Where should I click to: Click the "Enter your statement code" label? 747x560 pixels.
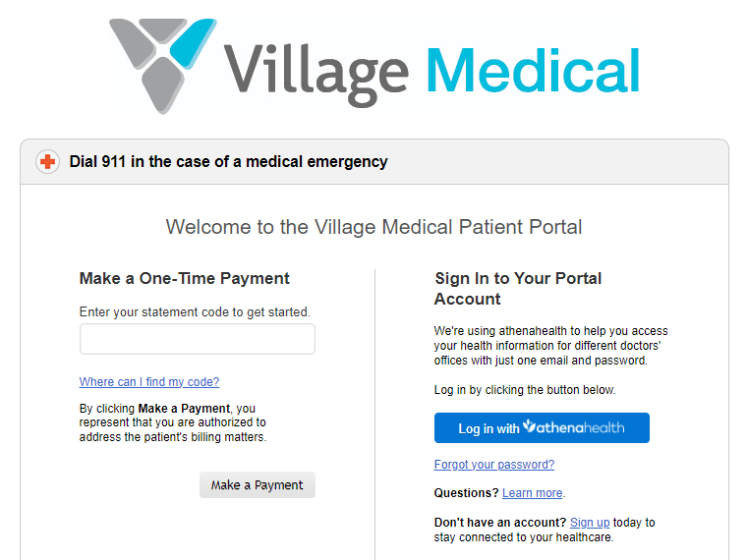pyautogui.click(x=195, y=312)
